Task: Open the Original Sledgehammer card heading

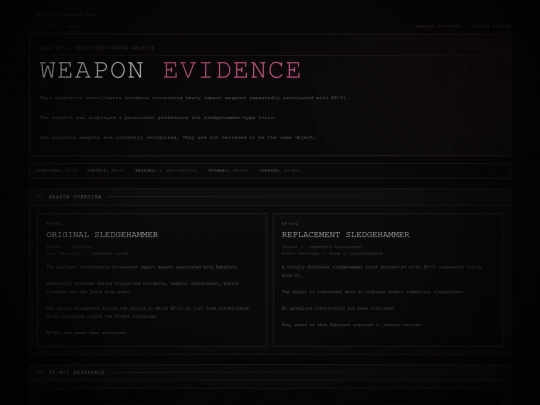Action: (102, 235)
